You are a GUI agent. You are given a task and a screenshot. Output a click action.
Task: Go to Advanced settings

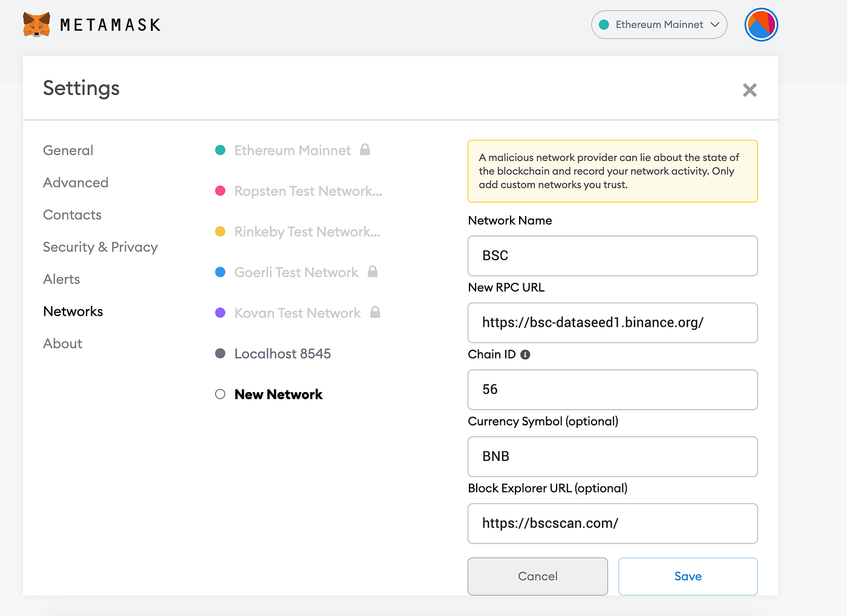click(x=76, y=183)
